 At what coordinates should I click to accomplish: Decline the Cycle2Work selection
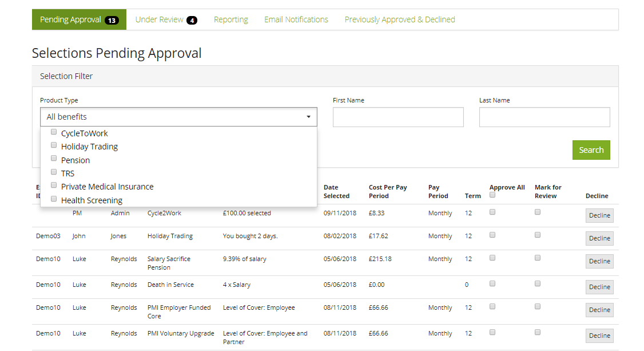pos(599,215)
